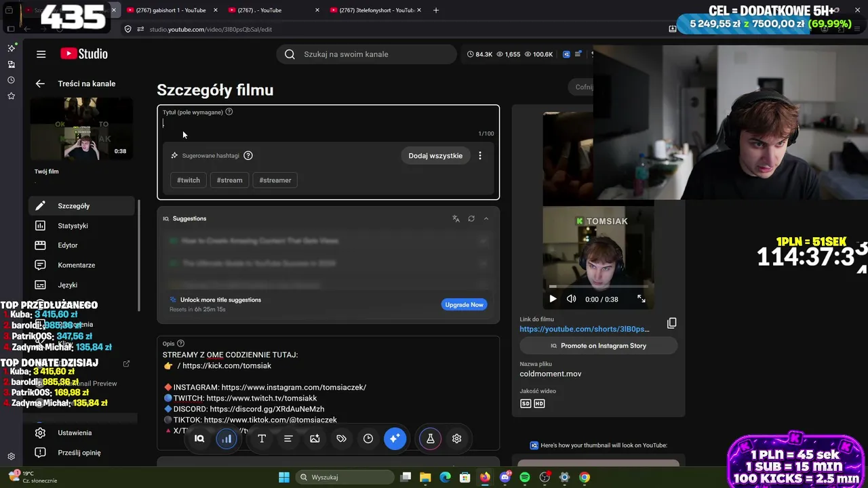Screen dimensions: 868x488
Task: Open help for Sugerowane hashtagi
Action: coord(248,156)
